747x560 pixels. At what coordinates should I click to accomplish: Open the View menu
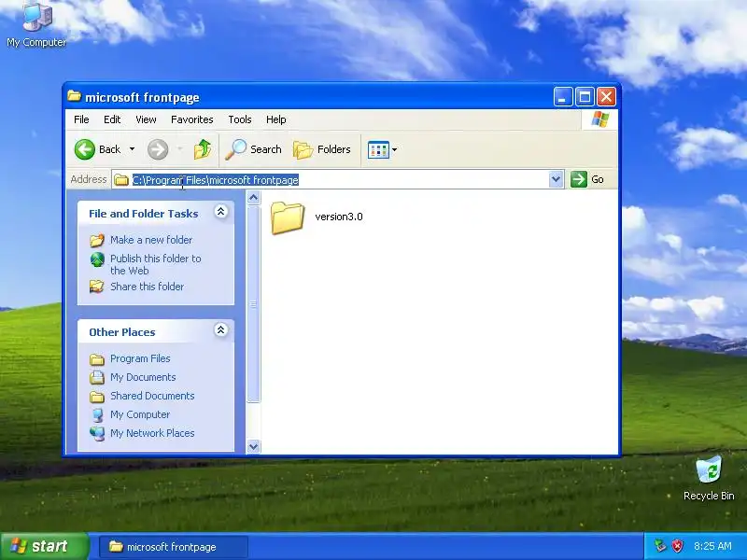pyautogui.click(x=146, y=119)
